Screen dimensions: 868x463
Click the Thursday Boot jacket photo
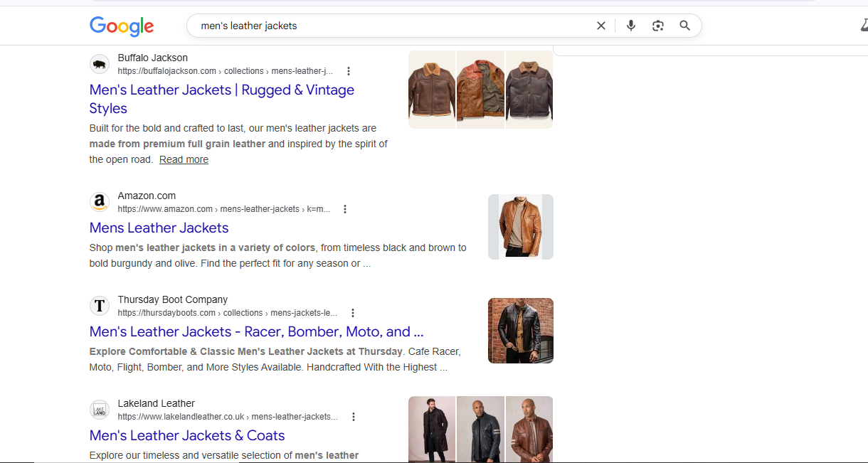tap(520, 330)
